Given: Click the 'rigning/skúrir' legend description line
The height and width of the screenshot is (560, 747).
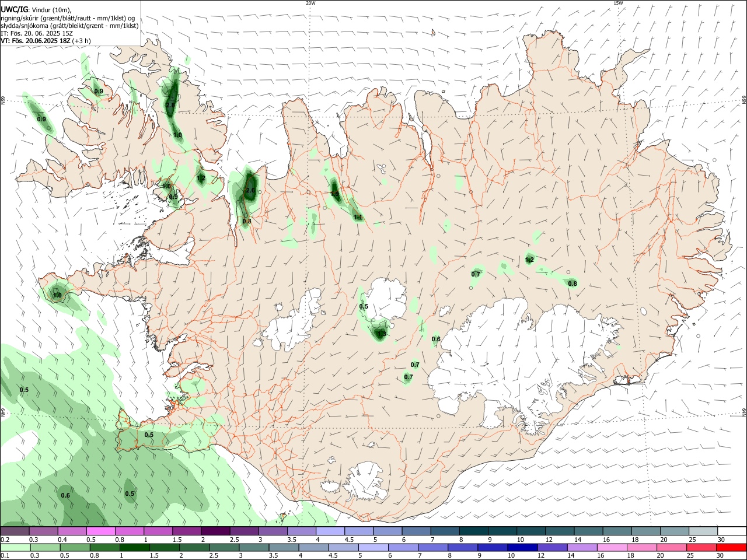Looking at the screenshot, I should point(68,17).
